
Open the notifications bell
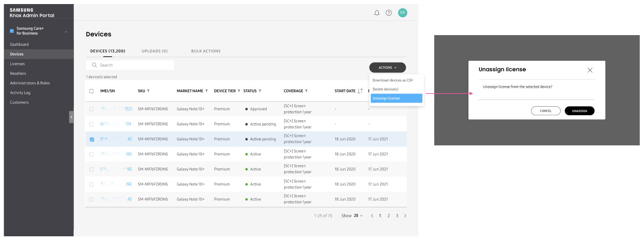point(377,13)
